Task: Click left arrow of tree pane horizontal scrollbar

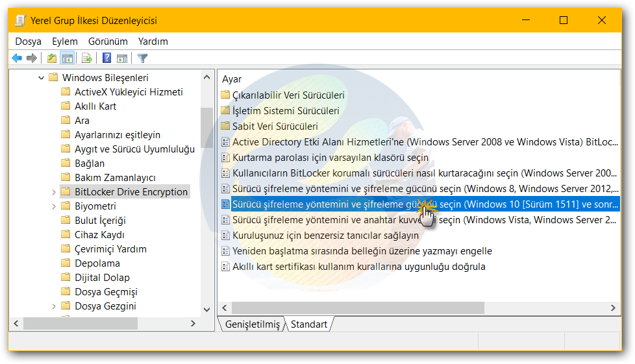Action: (16, 324)
